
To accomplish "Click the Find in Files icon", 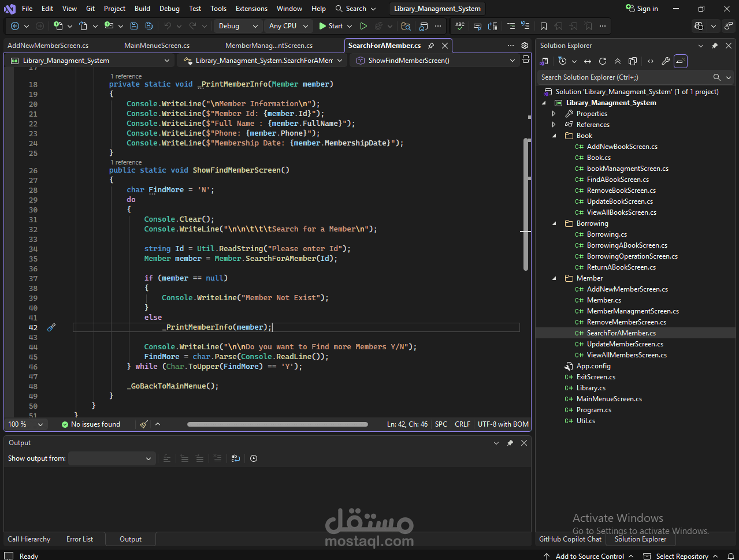I will 406,26.
